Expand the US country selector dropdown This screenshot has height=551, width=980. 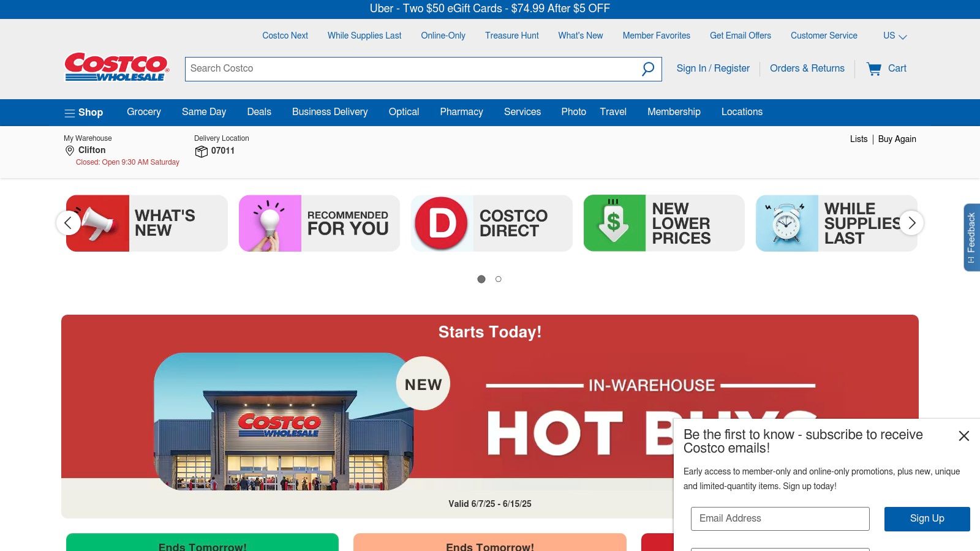click(895, 36)
